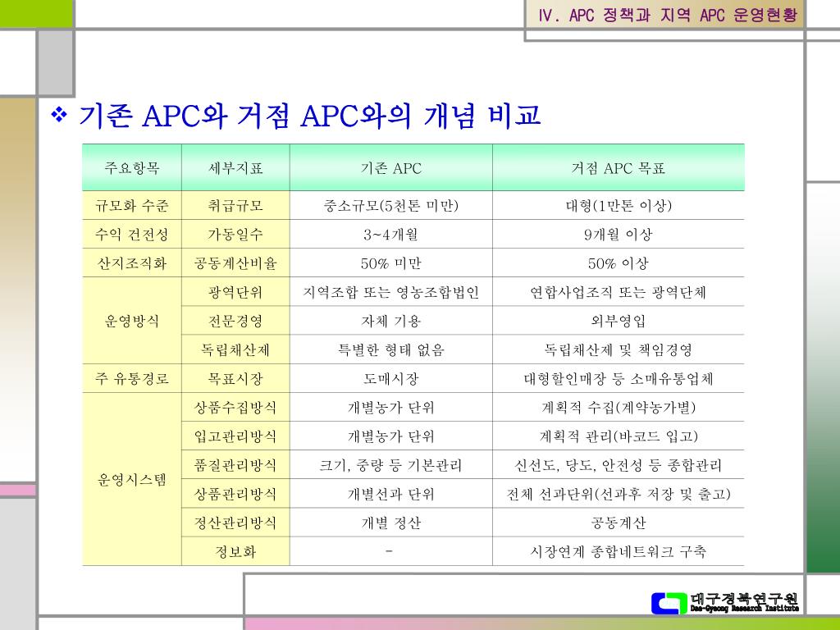Select the '정산관리방식' cell
This screenshot has width=840, height=630.
pos(235,523)
